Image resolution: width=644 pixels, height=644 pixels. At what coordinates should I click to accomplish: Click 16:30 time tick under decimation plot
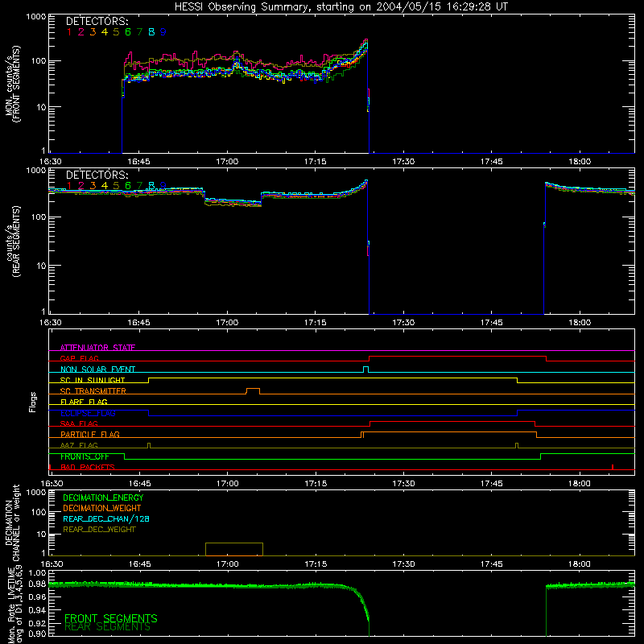pyautogui.click(x=52, y=564)
